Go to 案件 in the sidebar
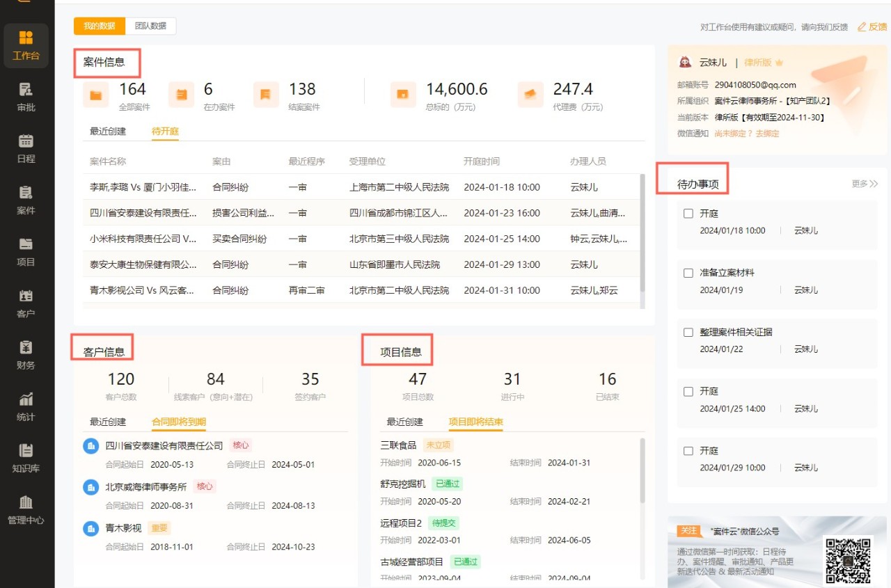891x588 pixels. 26,200
